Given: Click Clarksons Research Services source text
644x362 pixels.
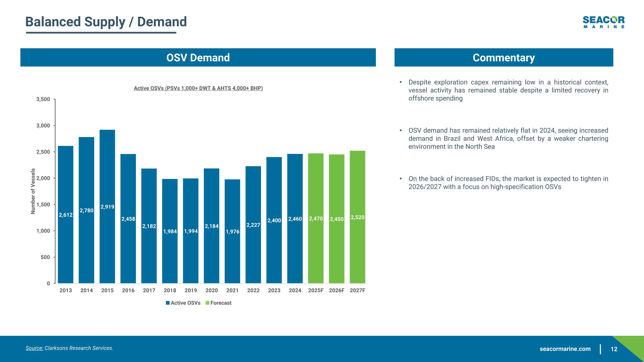Looking at the screenshot, I should (79, 348).
